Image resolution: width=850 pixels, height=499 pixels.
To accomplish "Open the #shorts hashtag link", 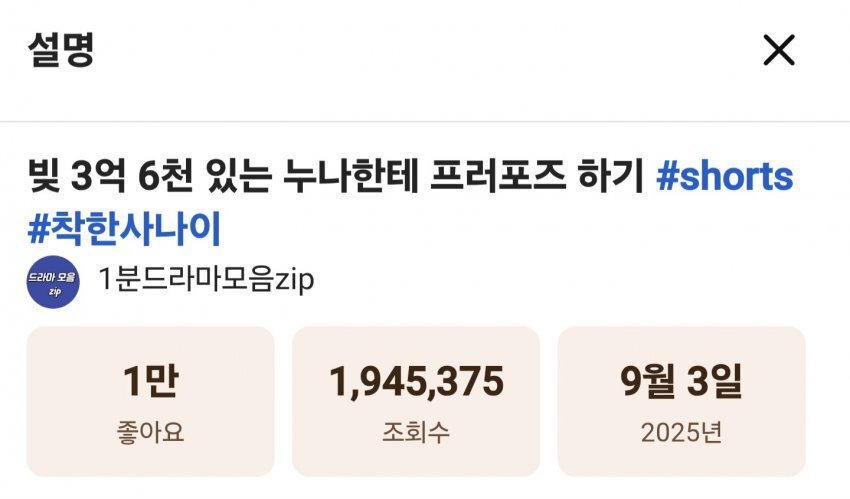I will click(724, 178).
